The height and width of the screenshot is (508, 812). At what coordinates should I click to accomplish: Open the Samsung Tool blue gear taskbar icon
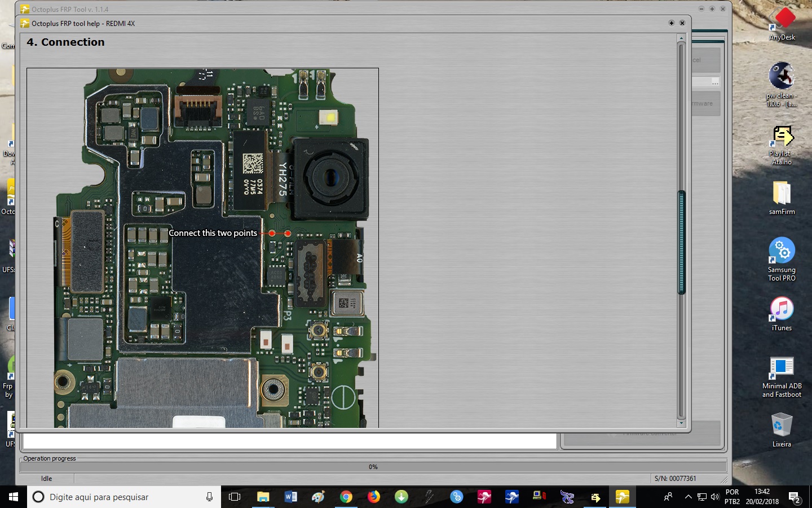coord(456,497)
